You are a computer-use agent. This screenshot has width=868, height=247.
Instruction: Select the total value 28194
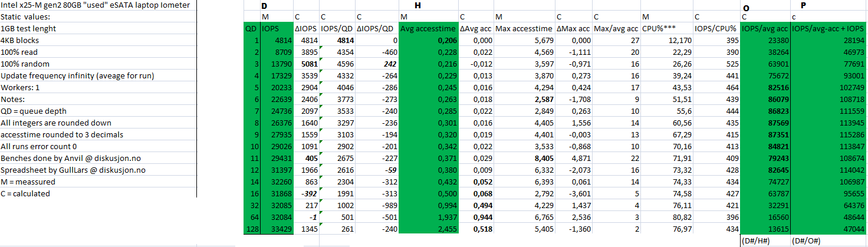pyautogui.click(x=855, y=40)
